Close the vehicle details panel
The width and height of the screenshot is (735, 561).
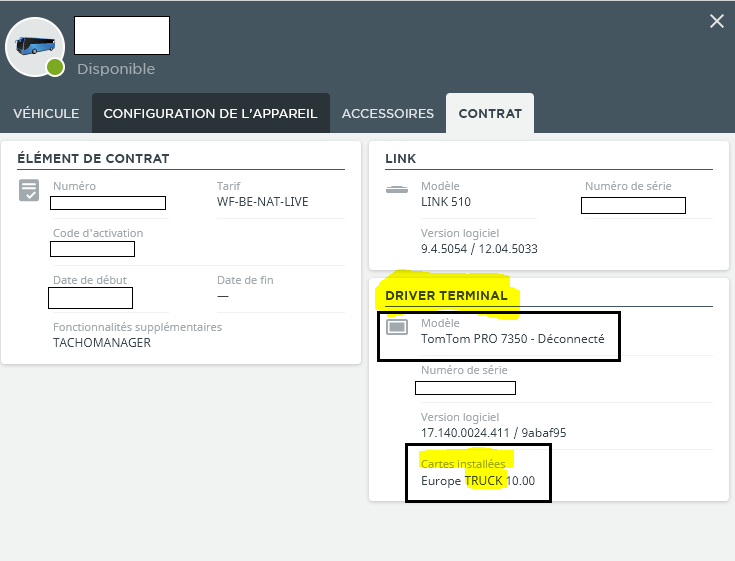tap(717, 21)
